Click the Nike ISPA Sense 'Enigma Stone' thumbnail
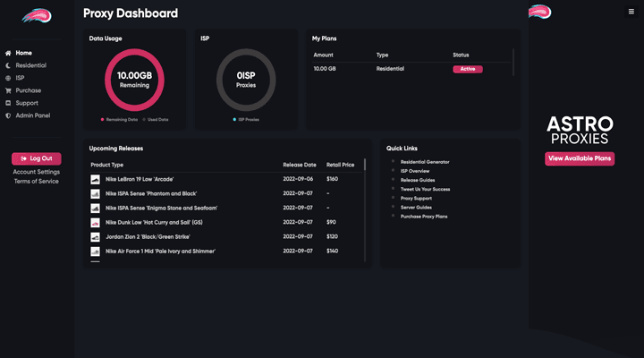This screenshot has height=358, width=644. [x=96, y=209]
